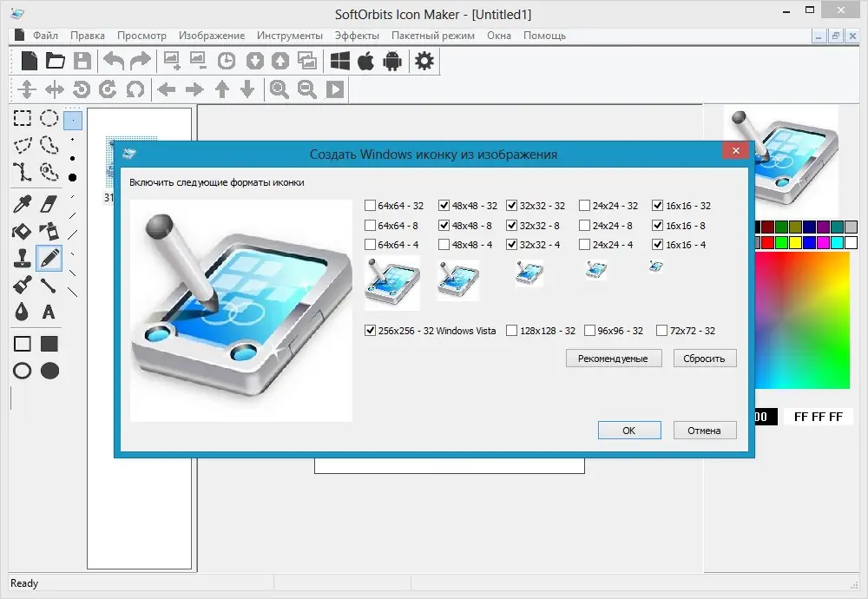Open settings with the gear icon
868x599 pixels.
tap(424, 61)
